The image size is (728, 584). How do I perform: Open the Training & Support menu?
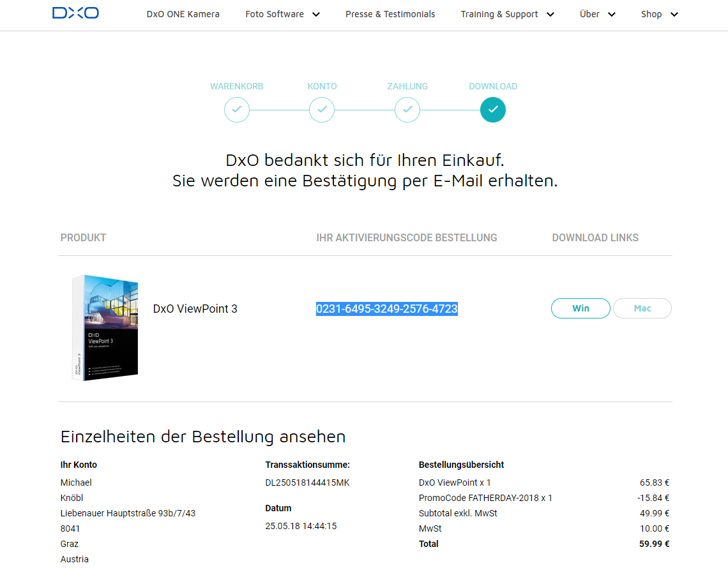click(499, 15)
